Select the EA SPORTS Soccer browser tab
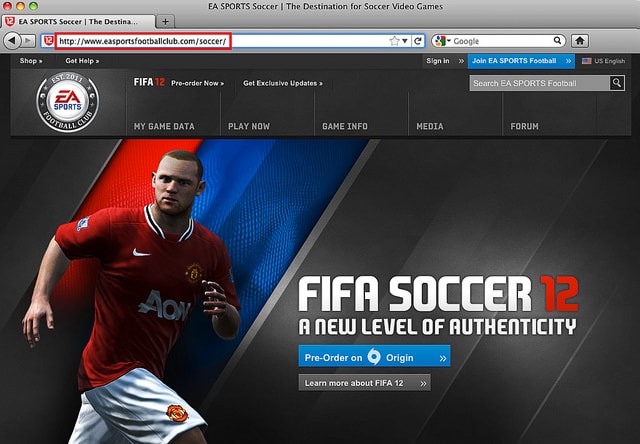The width and height of the screenshot is (640, 444). pyautogui.click(x=78, y=22)
